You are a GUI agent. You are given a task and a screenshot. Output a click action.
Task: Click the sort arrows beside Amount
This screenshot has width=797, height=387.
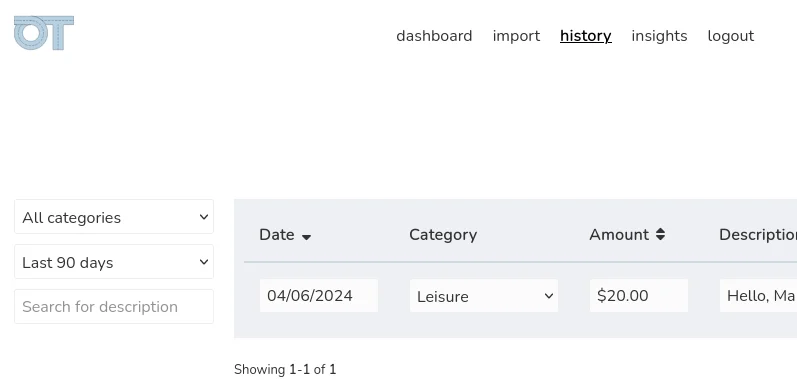tap(660, 234)
